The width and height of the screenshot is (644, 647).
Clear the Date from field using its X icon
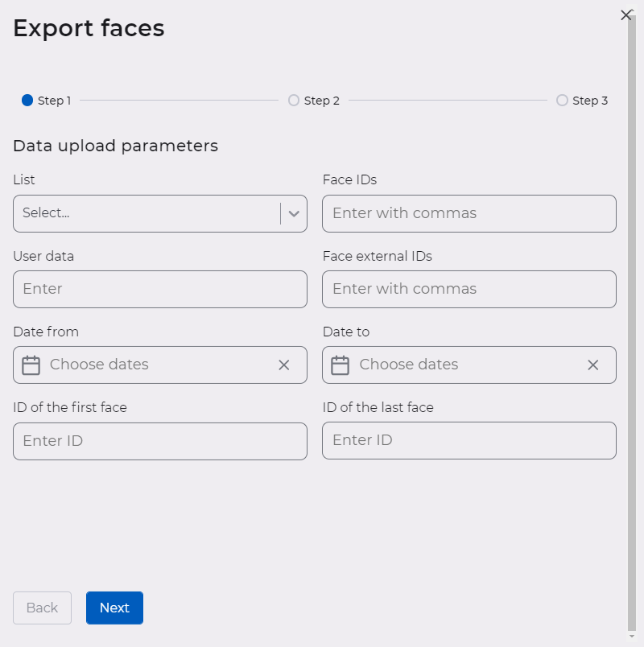(283, 365)
